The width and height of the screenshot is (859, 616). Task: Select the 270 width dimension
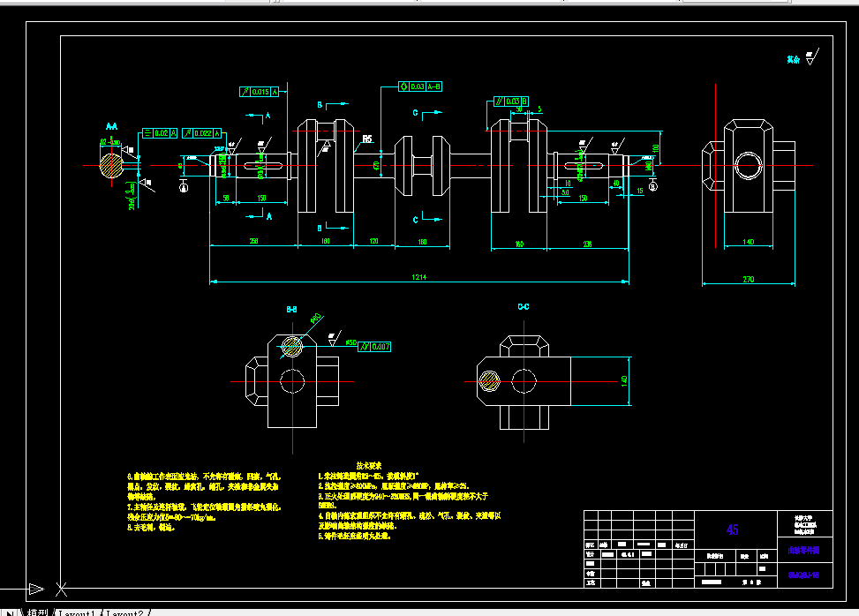[x=749, y=279]
